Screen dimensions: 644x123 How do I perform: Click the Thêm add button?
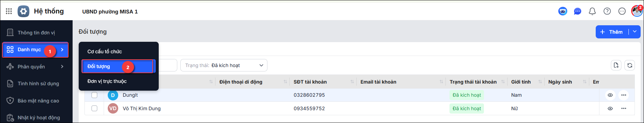click(x=612, y=32)
